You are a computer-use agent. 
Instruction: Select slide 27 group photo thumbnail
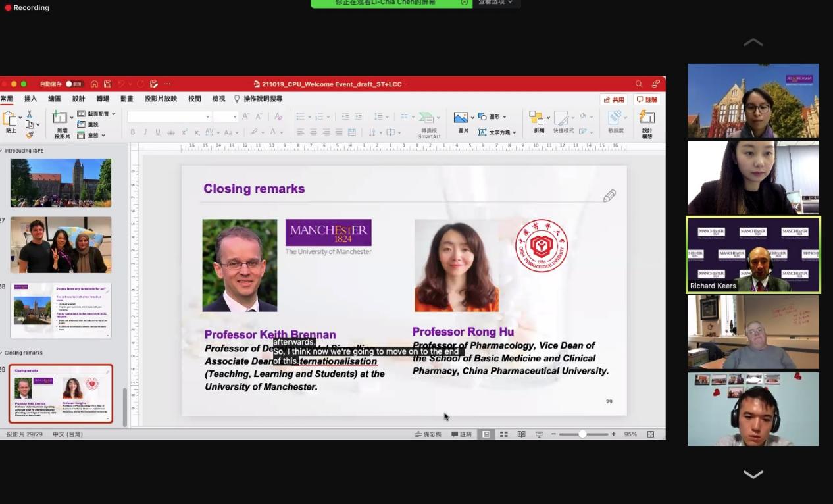61,245
